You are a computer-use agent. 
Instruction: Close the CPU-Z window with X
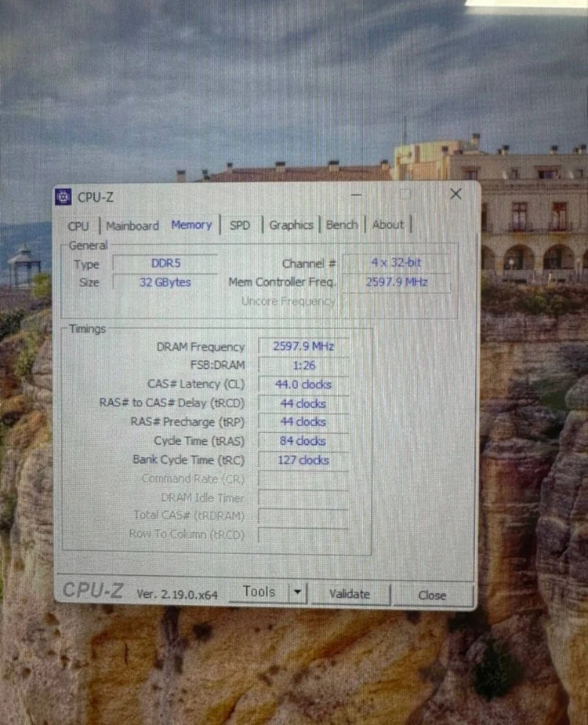click(x=456, y=195)
